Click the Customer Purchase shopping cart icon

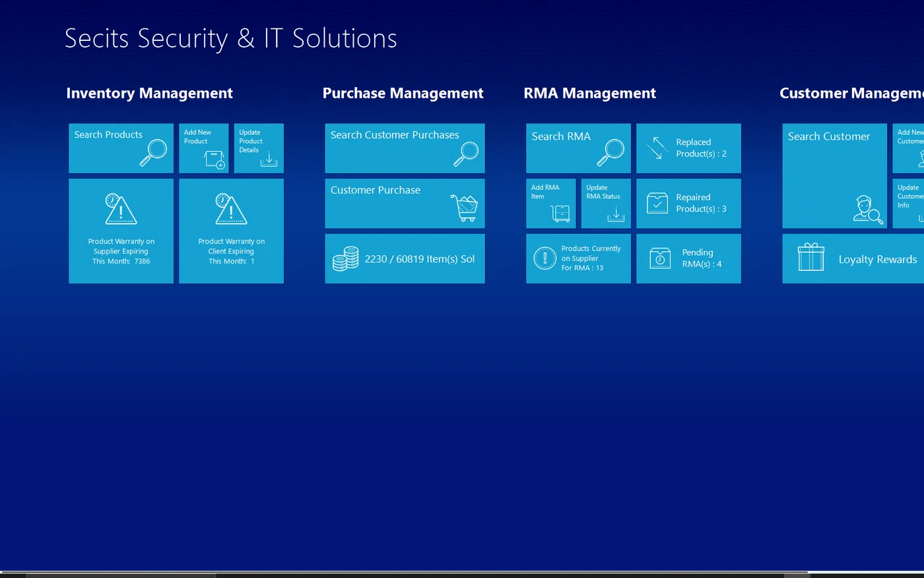[x=465, y=208]
